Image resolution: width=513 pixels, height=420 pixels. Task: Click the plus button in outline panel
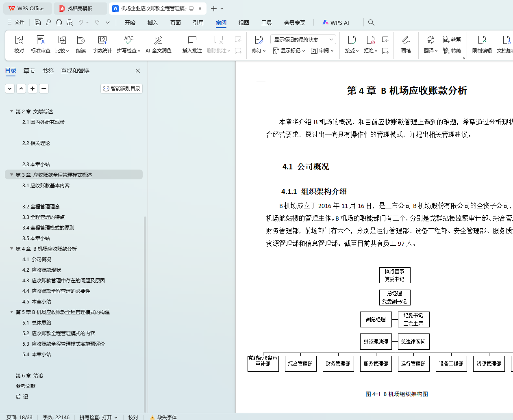(33, 88)
